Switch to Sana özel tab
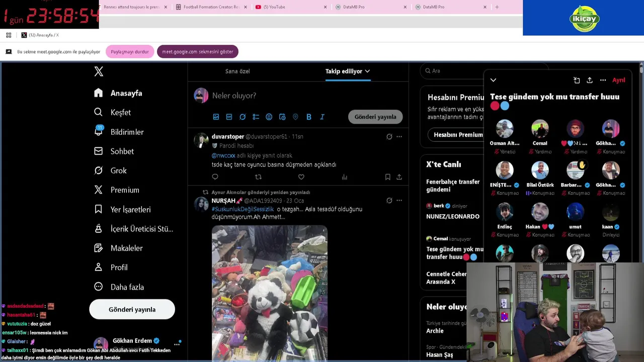The image size is (644, 362). point(237,71)
